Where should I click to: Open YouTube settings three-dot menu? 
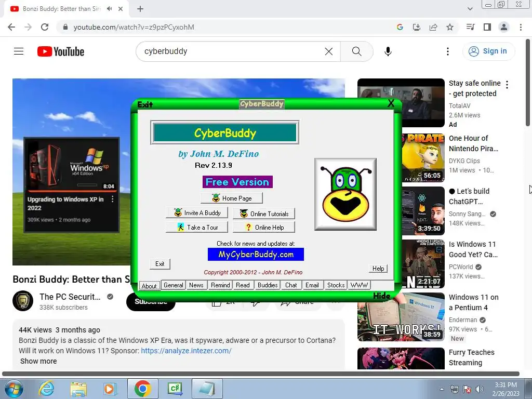pos(448,51)
